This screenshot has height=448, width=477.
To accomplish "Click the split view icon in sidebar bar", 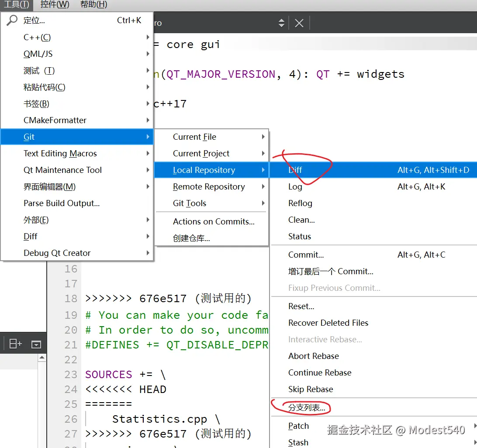I will [16, 344].
